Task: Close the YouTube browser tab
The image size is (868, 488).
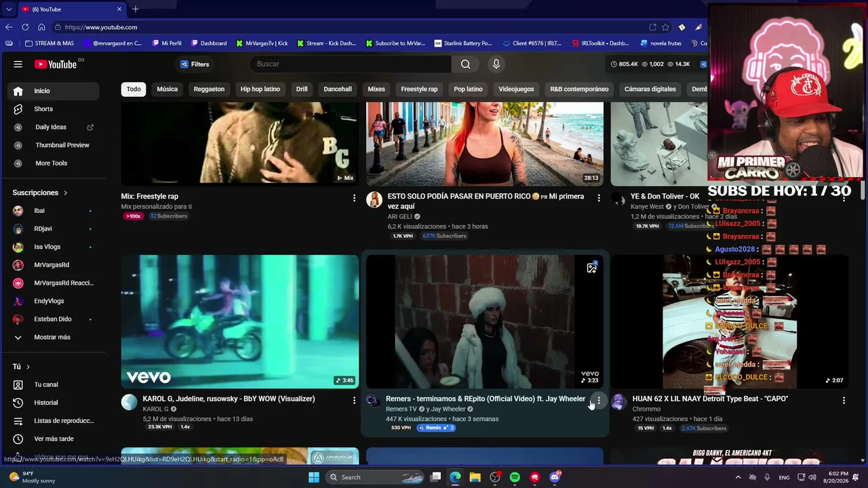Action: pos(119,9)
